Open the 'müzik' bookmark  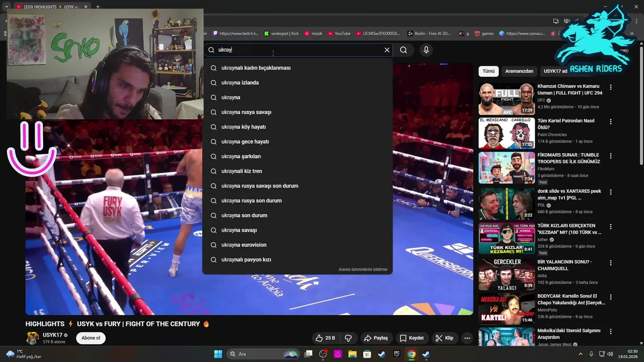pyautogui.click(x=313, y=34)
